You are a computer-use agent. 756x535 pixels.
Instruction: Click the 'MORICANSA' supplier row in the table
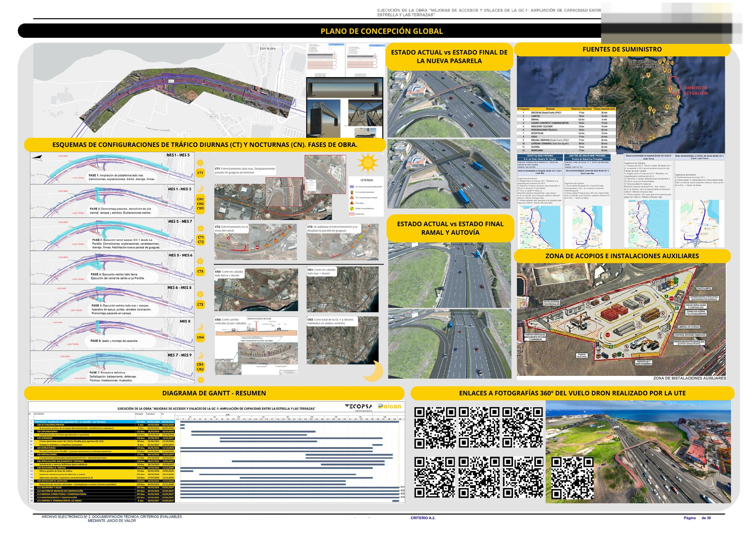click(567, 150)
